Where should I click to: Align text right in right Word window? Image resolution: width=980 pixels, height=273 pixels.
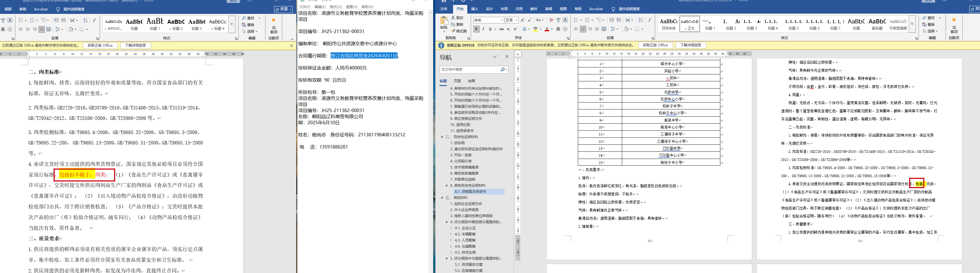(590, 29)
